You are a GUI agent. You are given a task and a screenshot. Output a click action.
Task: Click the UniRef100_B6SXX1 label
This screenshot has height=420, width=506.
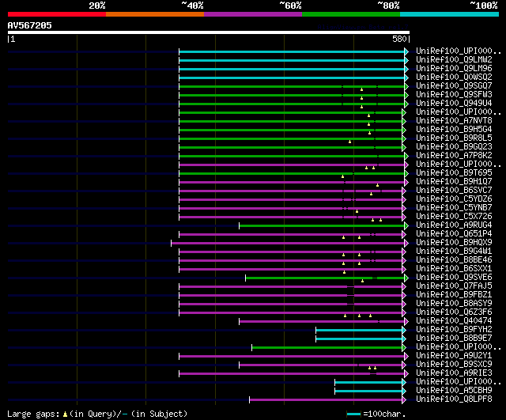click(x=454, y=269)
